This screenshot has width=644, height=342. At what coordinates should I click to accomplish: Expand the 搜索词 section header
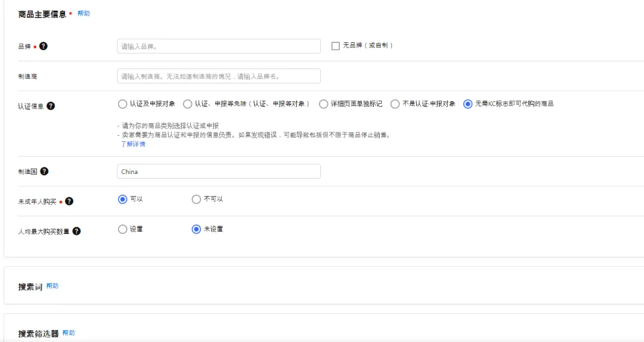tap(30, 287)
